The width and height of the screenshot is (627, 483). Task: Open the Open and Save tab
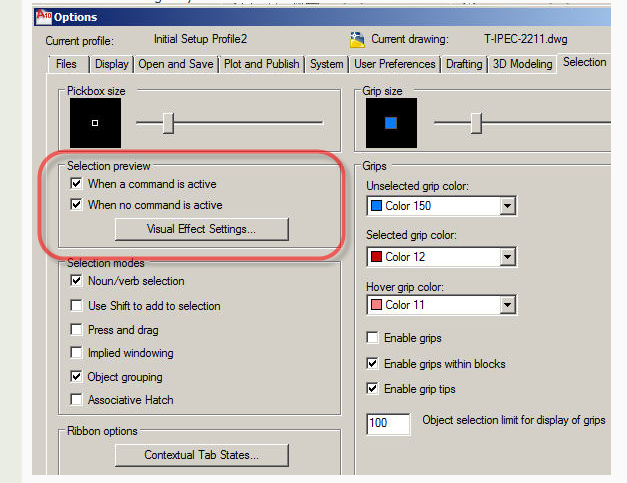[176, 64]
